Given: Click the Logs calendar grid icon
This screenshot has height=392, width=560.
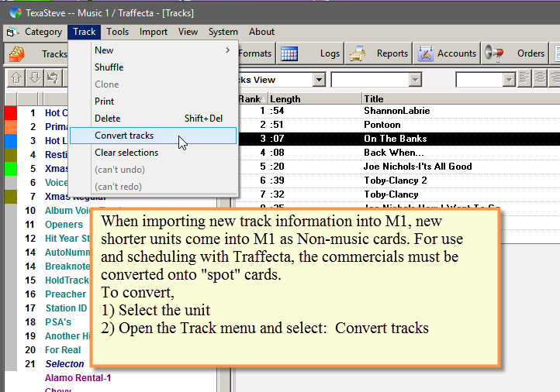Looking at the screenshot, I should 289,54.
